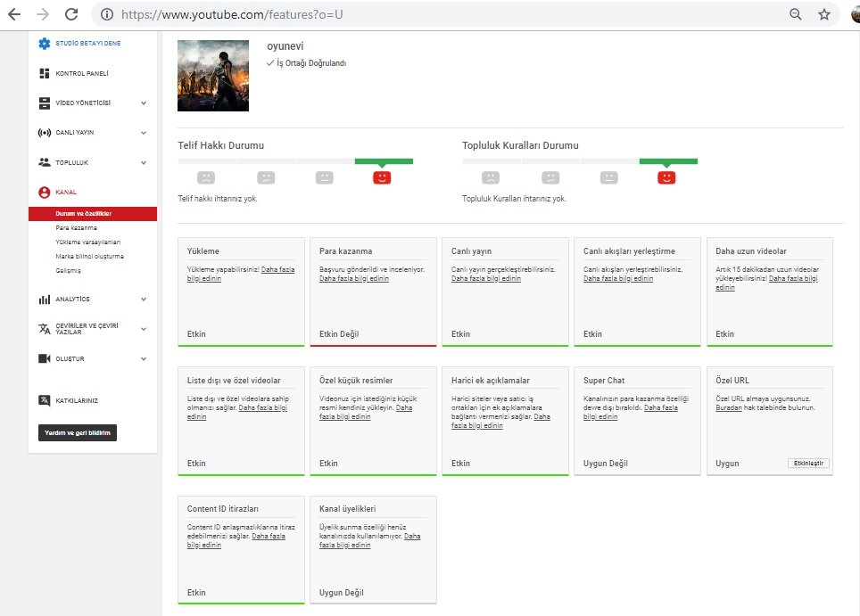
Task: Click the oyunevi channel name
Action: pyautogui.click(x=285, y=46)
